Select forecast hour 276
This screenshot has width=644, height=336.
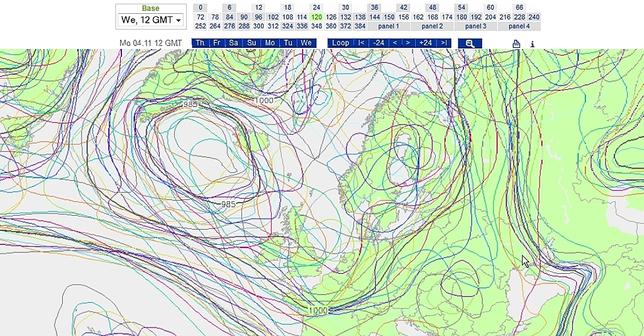(x=230, y=26)
